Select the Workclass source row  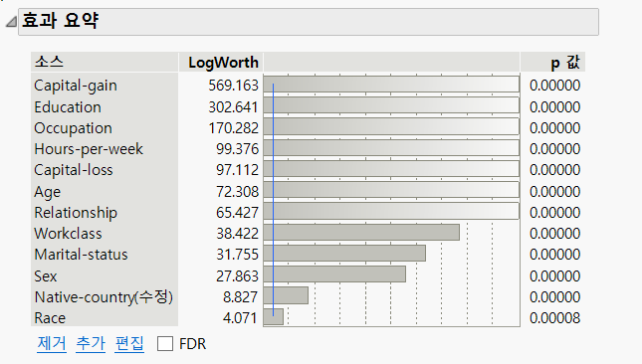pyautogui.click(x=105, y=233)
